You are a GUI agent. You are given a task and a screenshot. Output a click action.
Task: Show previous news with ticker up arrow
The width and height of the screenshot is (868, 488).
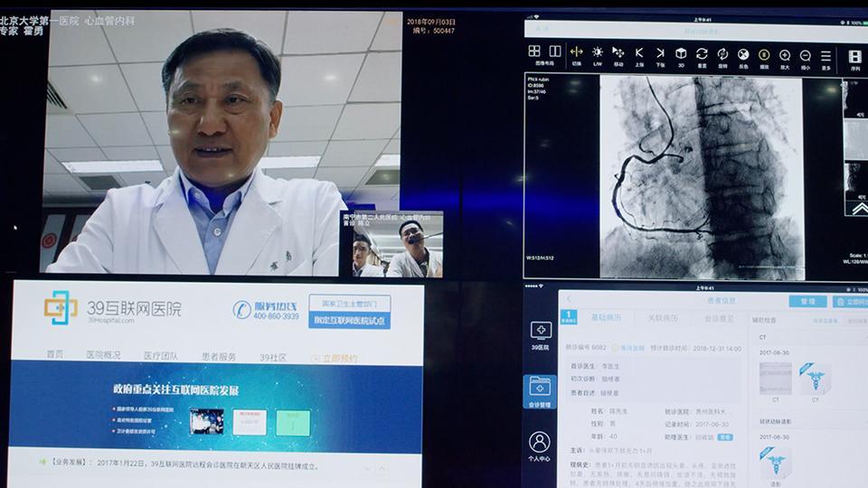[x=382, y=469]
